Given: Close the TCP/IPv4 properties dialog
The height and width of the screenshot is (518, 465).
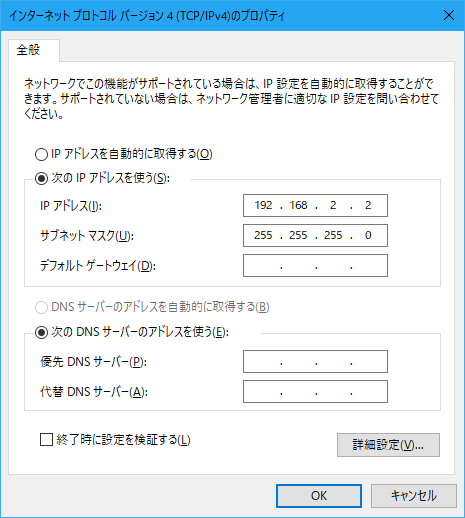Looking at the screenshot, I should 449,15.
